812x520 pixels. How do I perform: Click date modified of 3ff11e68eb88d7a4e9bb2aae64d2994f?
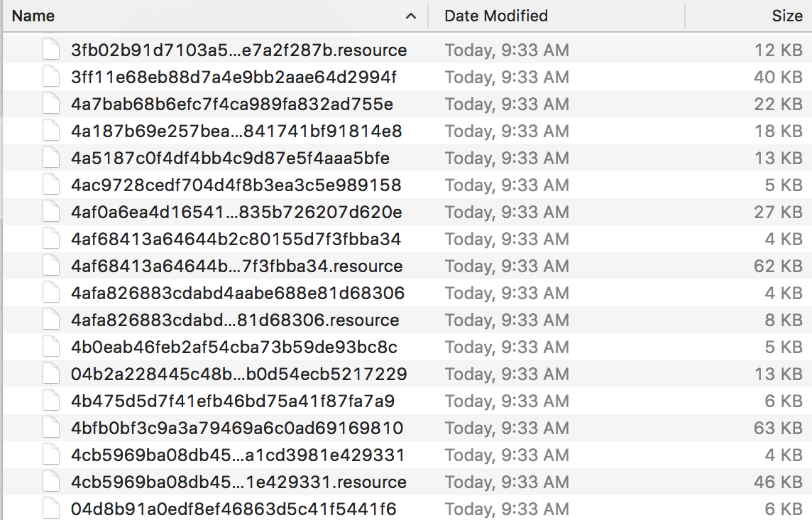click(x=507, y=77)
